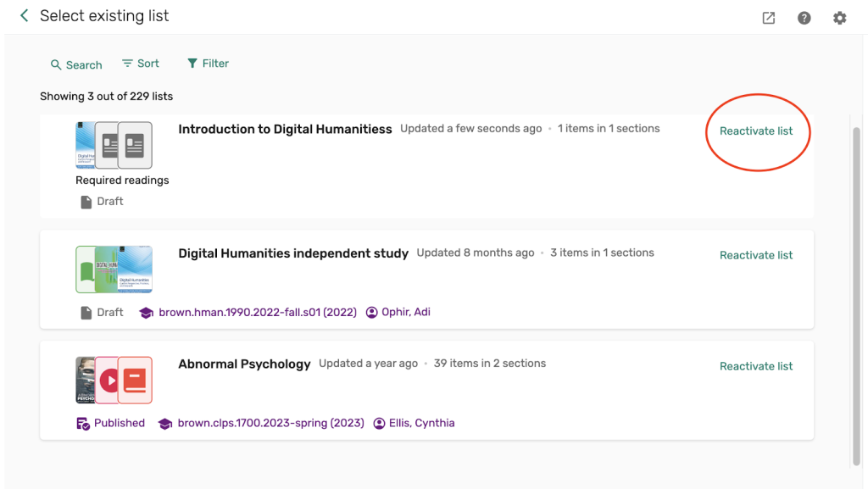Open the settings gear icon
Screen dimensions: 868x489
click(x=840, y=18)
